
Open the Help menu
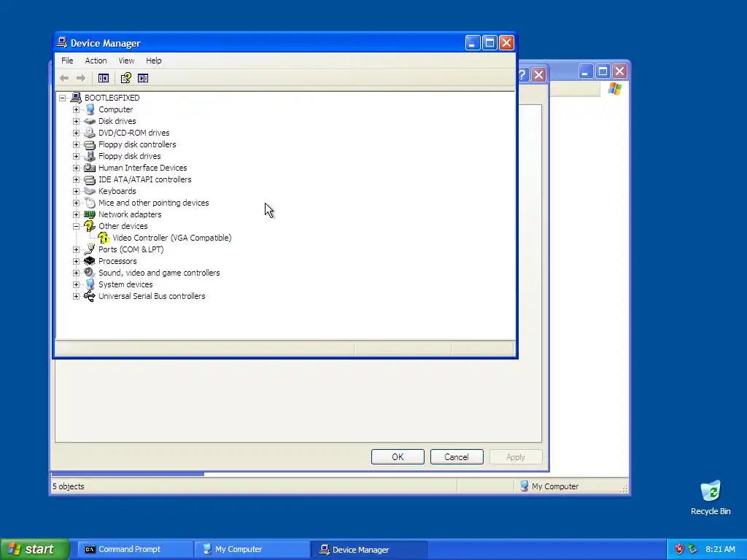tap(153, 61)
